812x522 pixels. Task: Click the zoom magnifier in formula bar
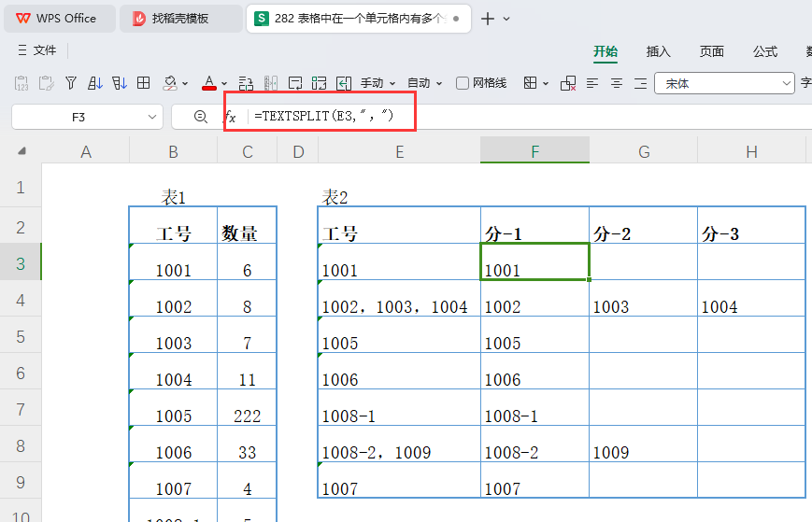click(201, 117)
